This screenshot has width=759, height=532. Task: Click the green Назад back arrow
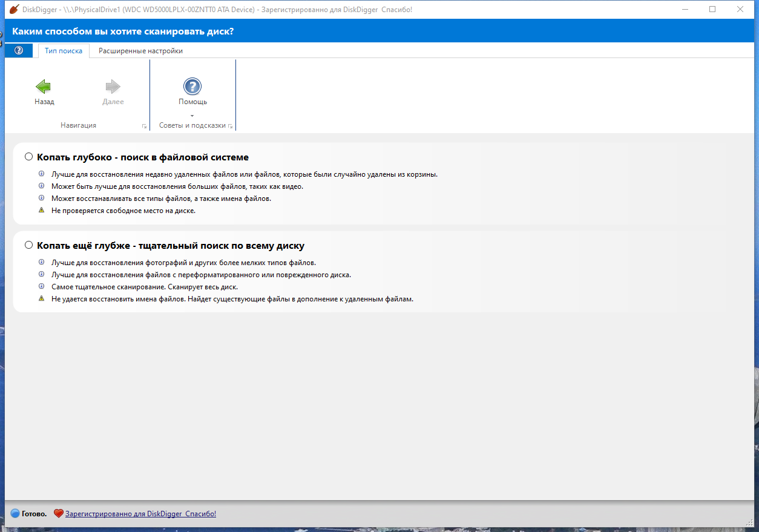(x=44, y=87)
